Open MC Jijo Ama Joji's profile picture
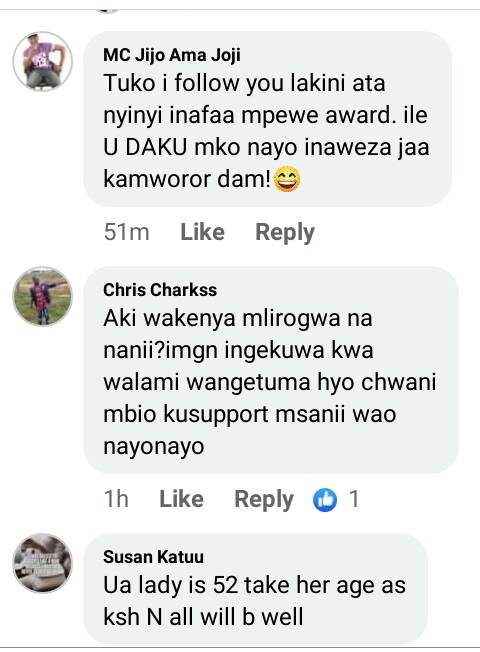The height and width of the screenshot is (652, 480). point(42,62)
